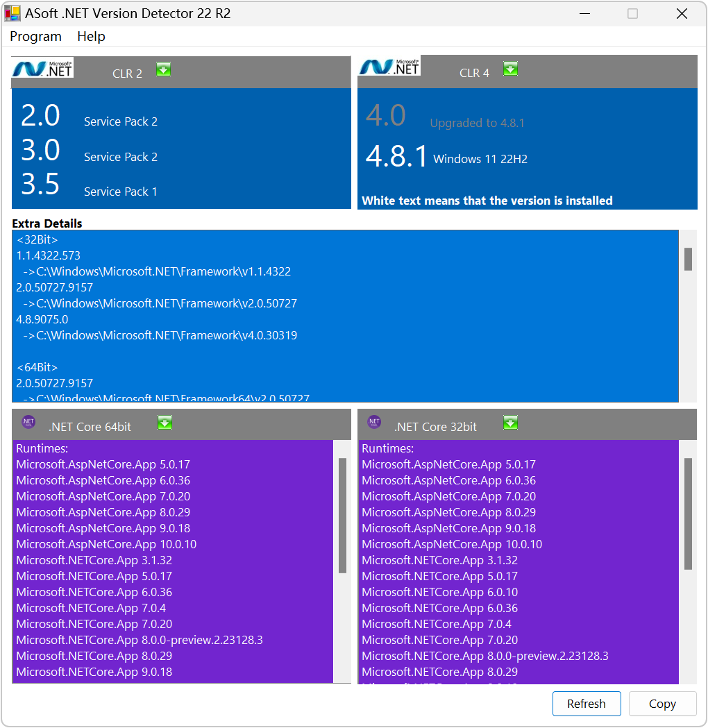
Task: Click the greyed 4.0 version entry
Action: [386, 116]
